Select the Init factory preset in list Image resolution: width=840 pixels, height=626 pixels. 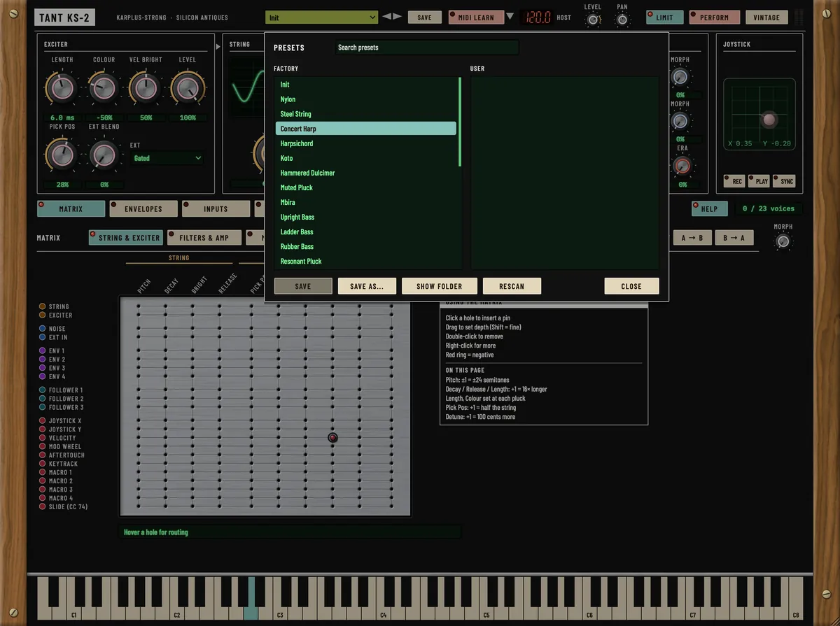tap(366, 85)
